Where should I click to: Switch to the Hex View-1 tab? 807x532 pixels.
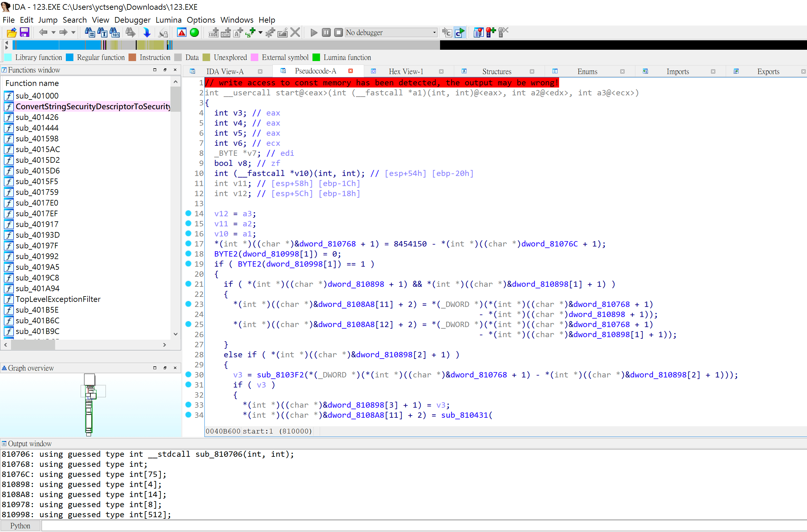click(x=406, y=71)
